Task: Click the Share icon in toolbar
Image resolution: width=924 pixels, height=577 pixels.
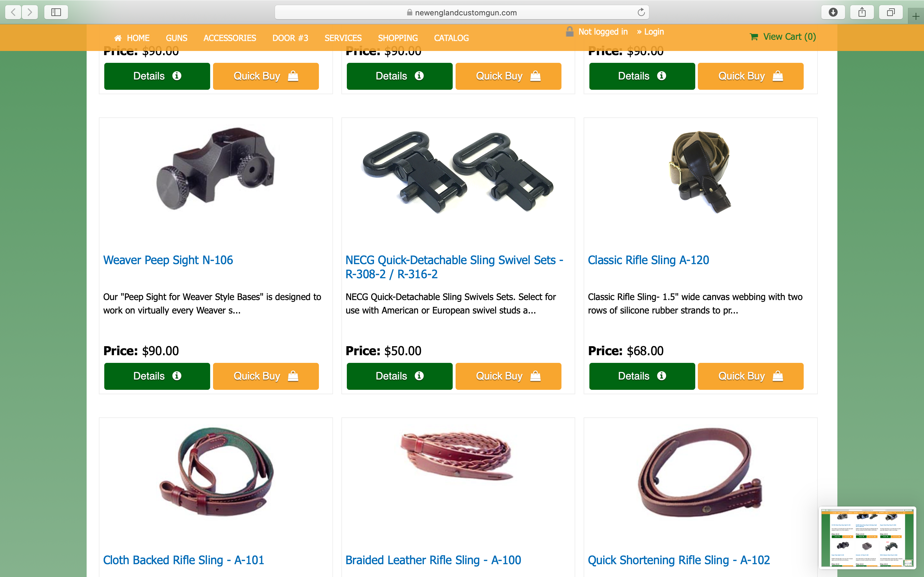Action: [862, 12]
